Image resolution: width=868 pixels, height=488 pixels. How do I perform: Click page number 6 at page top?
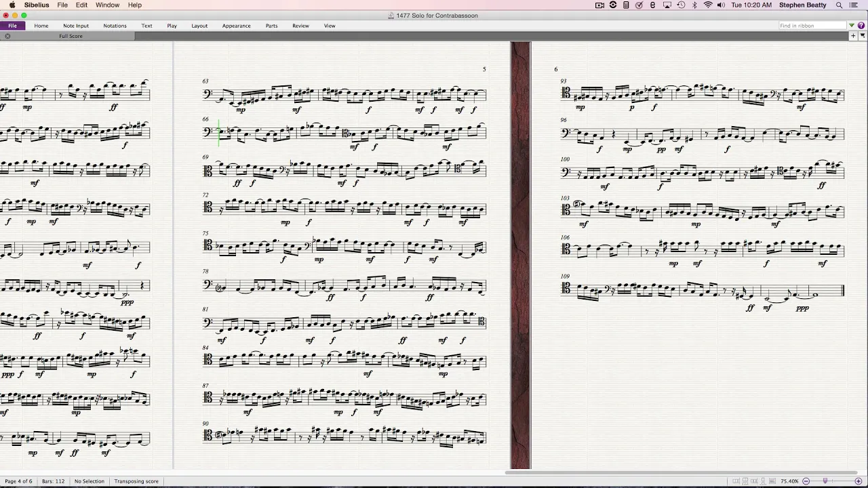555,69
